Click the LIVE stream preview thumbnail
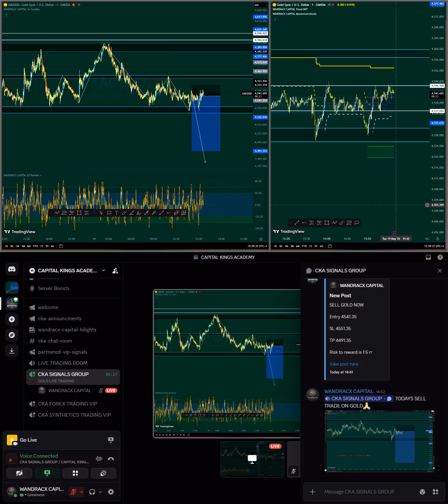 252,459
